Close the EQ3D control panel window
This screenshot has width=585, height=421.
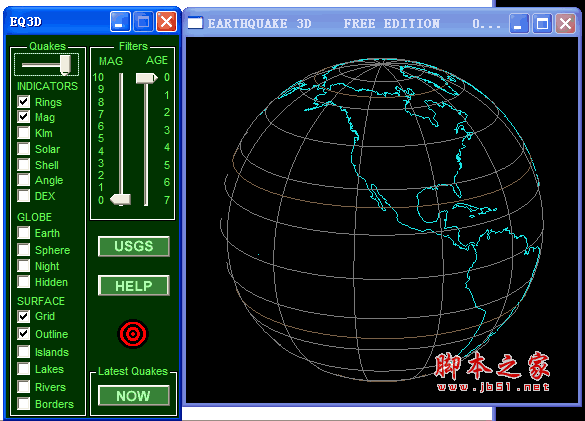pos(166,22)
